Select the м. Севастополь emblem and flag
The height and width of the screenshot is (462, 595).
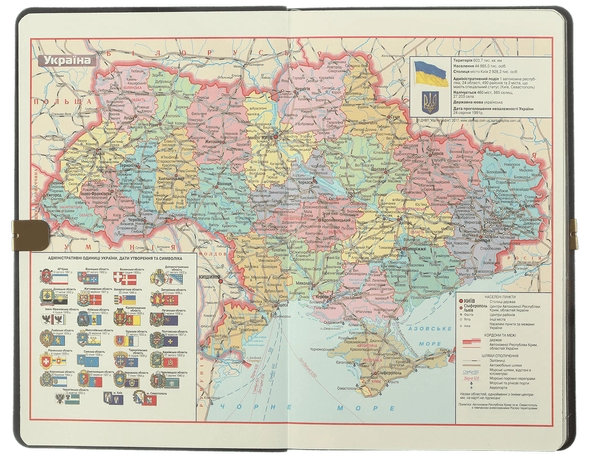[x=145, y=398]
